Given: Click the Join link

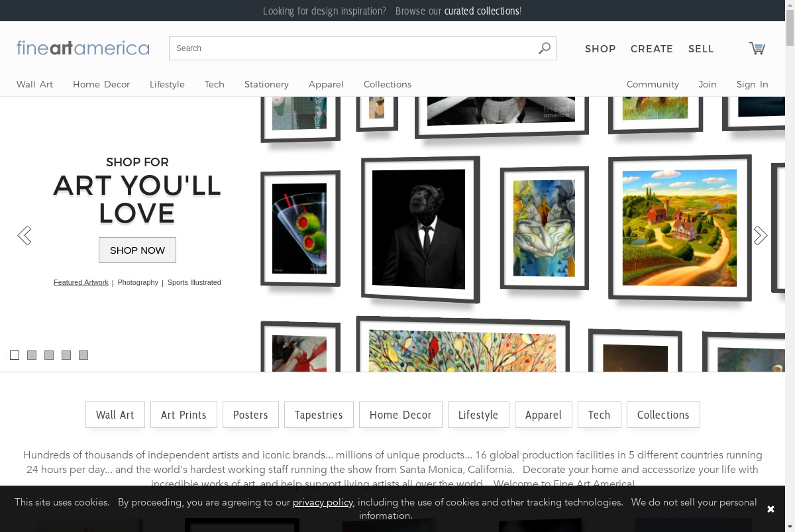Looking at the screenshot, I should click(x=708, y=84).
